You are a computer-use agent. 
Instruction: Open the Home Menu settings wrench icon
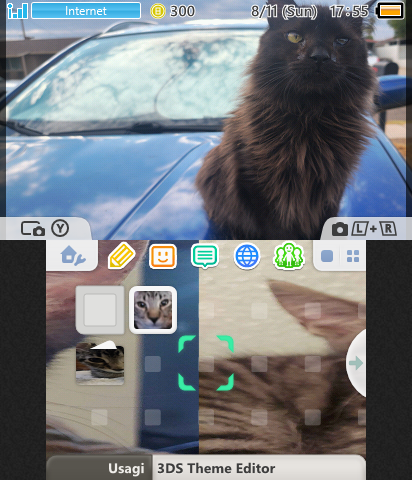pos(73,256)
